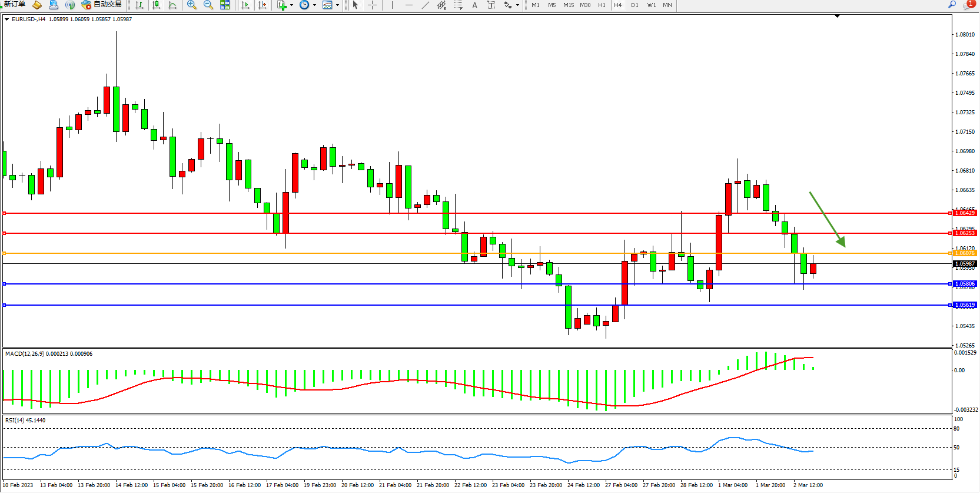Viewport: 980px width, 493px height.
Task: Switch chart to candlestick mode
Action: click(156, 5)
